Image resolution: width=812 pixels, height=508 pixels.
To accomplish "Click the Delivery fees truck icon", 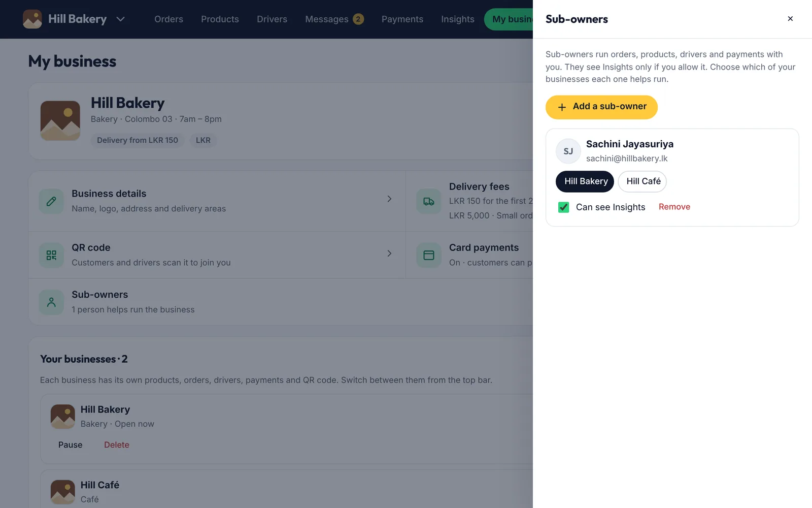I will click(x=429, y=202).
